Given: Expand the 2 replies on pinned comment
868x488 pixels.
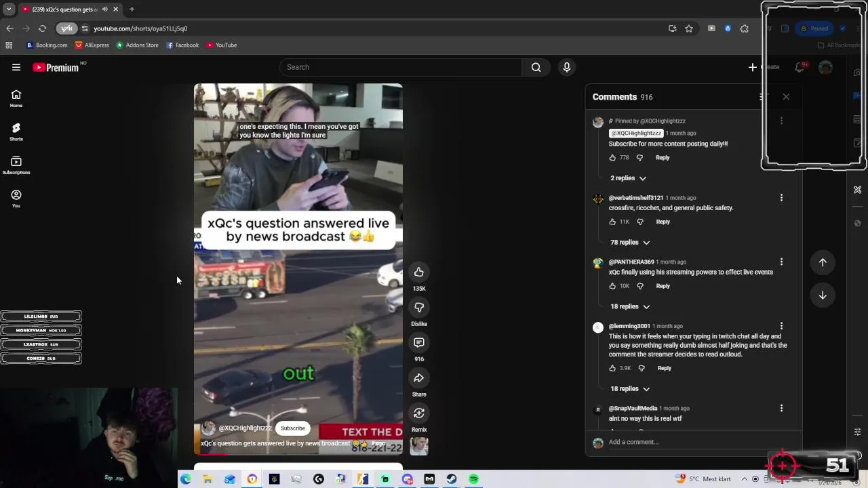Looking at the screenshot, I should 628,178.
